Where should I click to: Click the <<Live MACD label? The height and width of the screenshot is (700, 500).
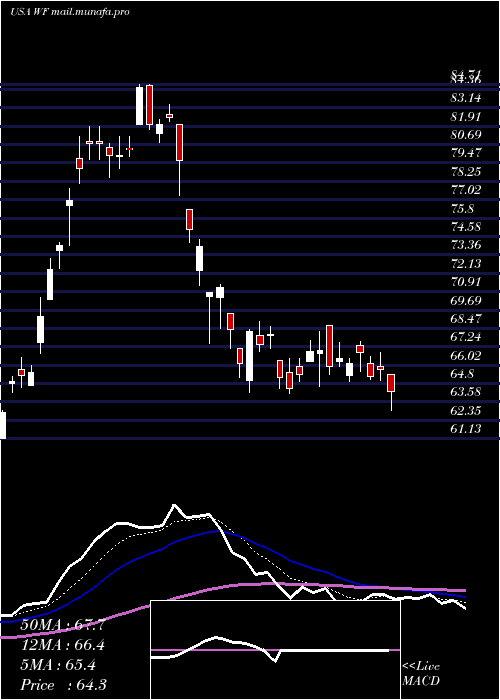421,674
